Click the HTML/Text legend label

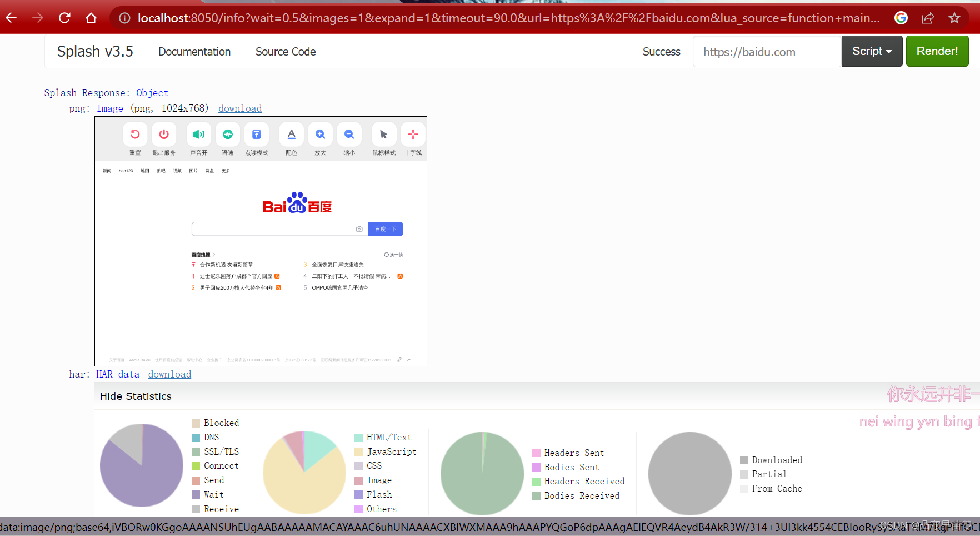point(389,438)
